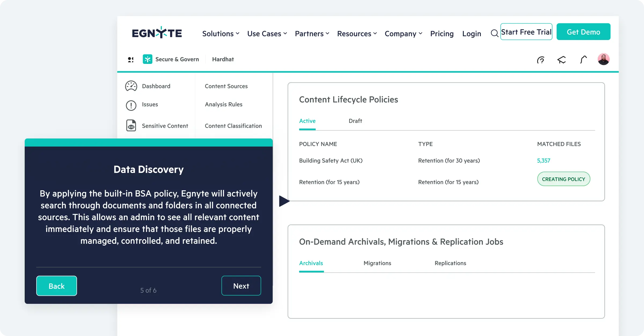Expand the Resources dropdown
This screenshot has width=644, height=336.
click(357, 34)
